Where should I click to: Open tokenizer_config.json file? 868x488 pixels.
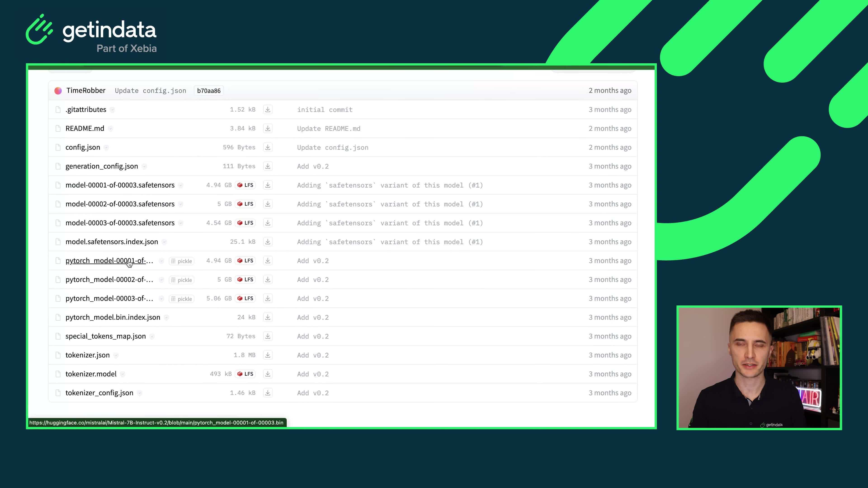(x=99, y=392)
